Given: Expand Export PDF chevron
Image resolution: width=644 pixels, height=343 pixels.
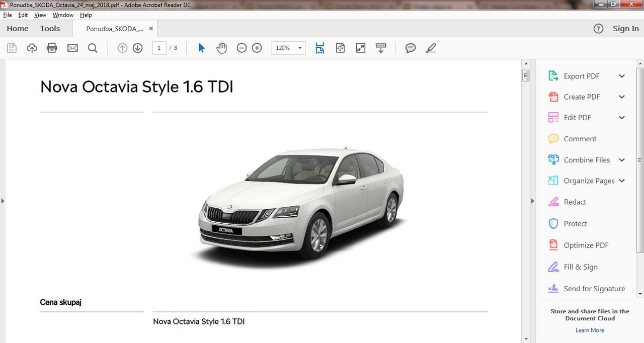Looking at the screenshot, I should click(622, 76).
